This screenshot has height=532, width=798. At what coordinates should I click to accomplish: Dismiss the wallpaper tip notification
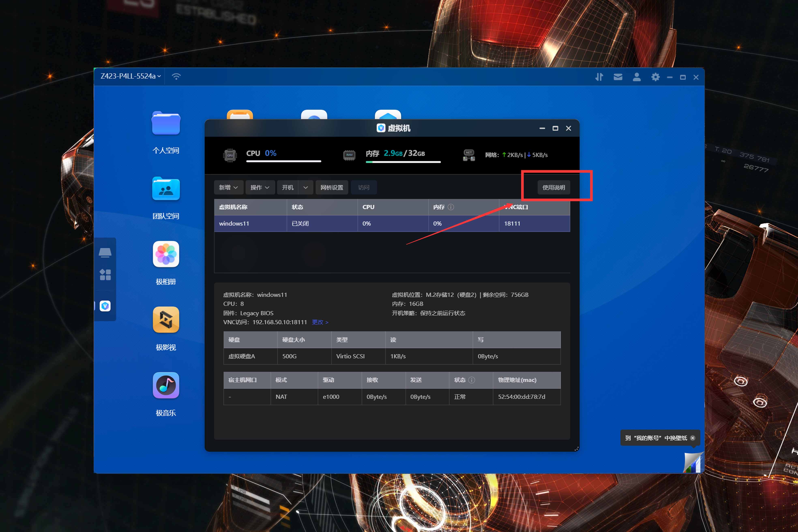[693, 438]
